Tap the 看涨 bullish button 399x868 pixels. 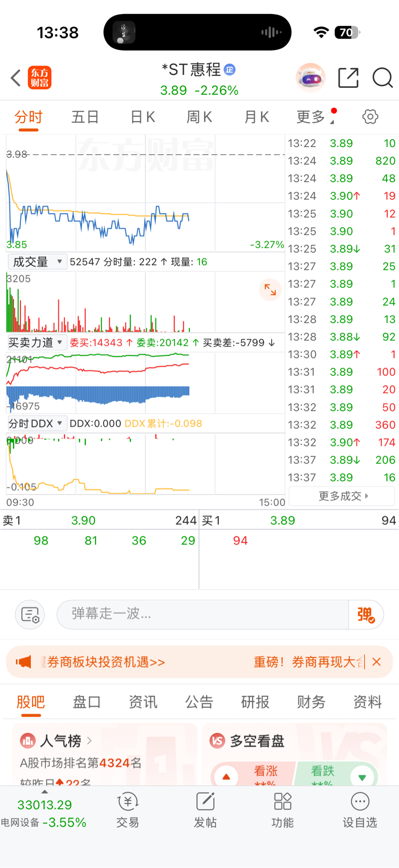click(x=265, y=771)
